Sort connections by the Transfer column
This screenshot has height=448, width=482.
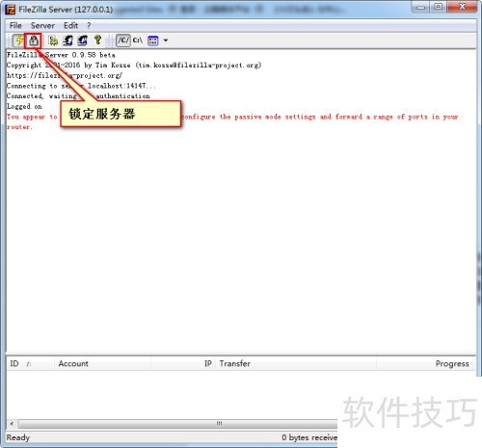tap(296, 363)
